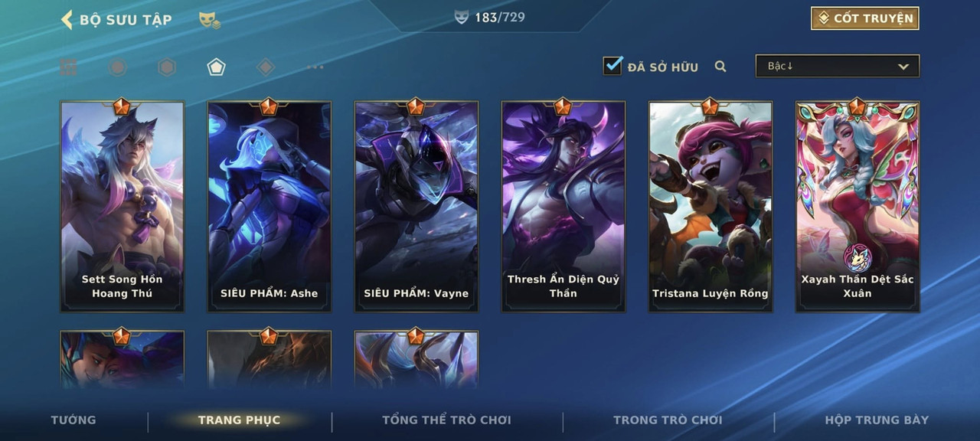
Task: Select the SIÊU PHẨM: Vayne skin card
Action: point(416,207)
